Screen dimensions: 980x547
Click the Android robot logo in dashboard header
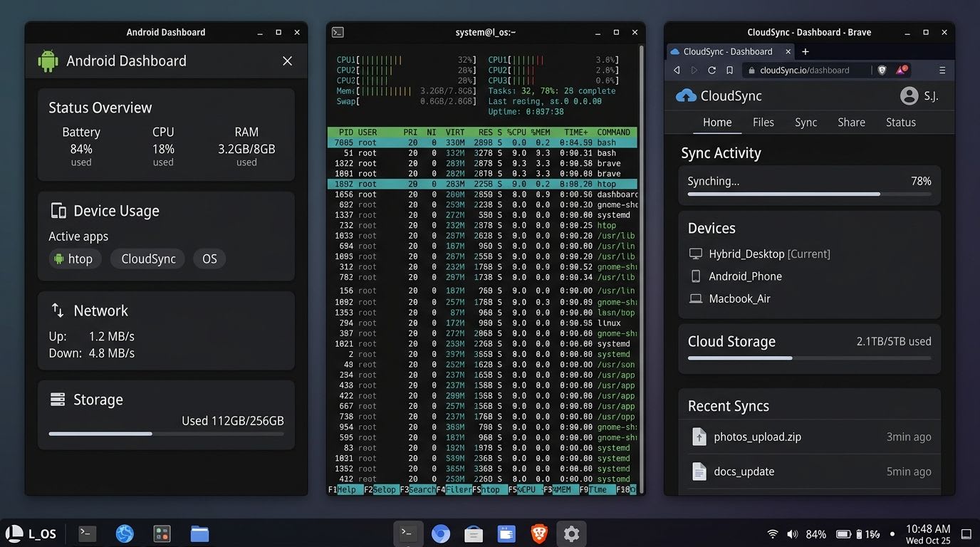pyautogui.click(x=48, y=61)
